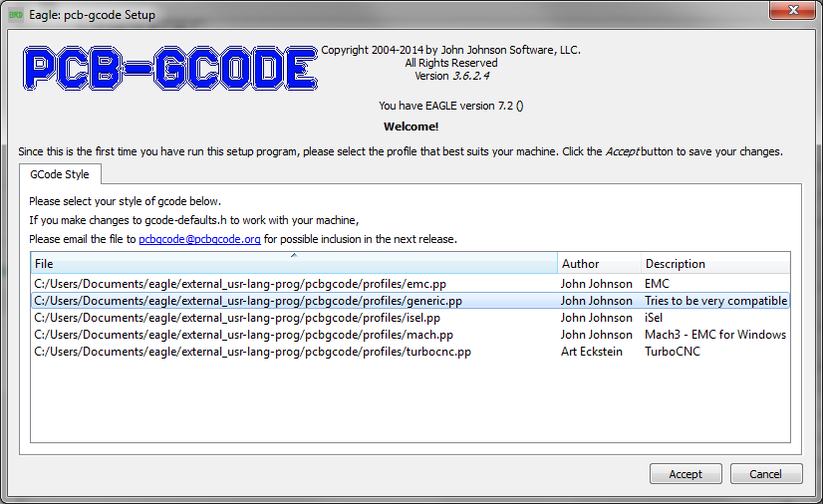Click the PCB-GCODE logo image

(170, 68)
